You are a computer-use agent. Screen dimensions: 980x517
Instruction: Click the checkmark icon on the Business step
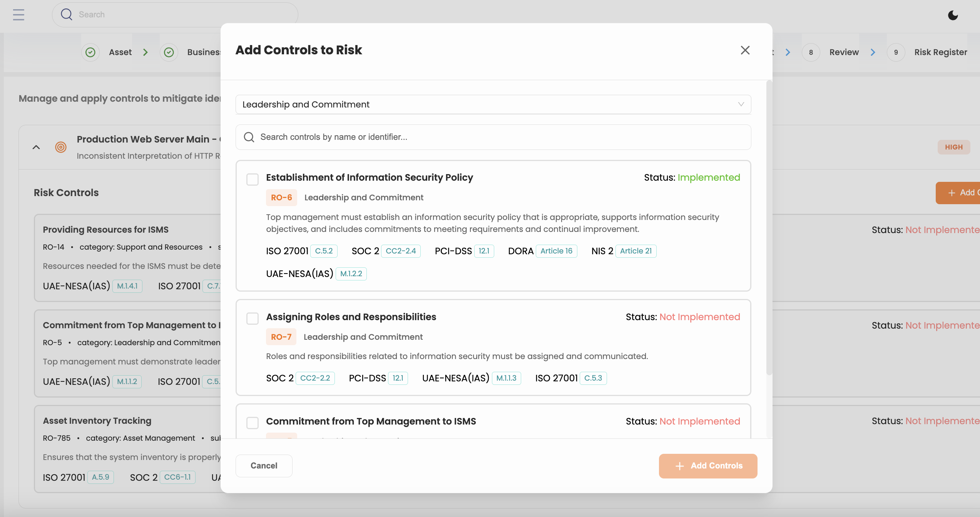pos(169,52)
